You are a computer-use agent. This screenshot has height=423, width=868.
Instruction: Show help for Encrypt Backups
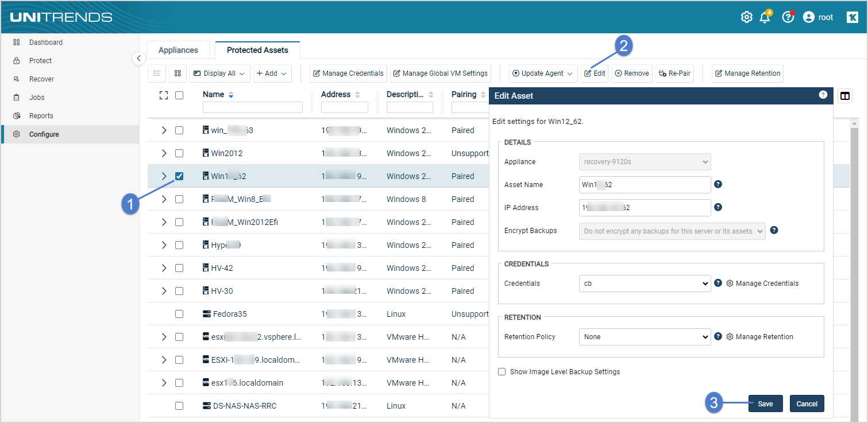774,230
